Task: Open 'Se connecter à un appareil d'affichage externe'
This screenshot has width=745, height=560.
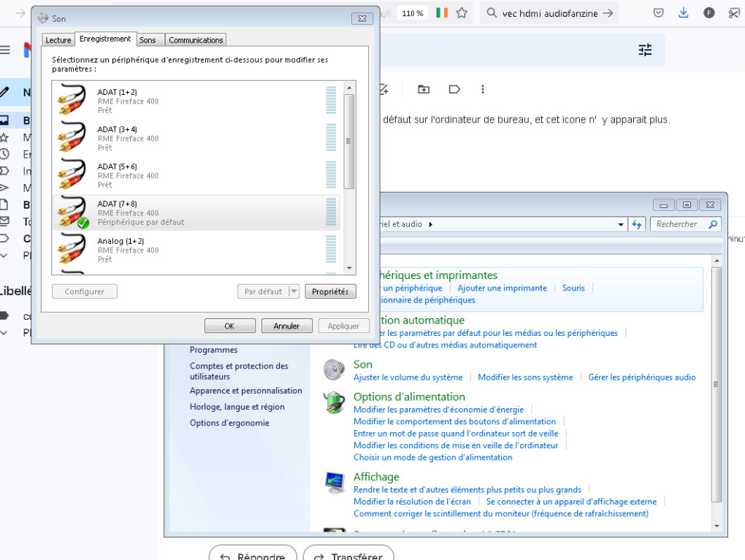Action: tap(571, 502)
